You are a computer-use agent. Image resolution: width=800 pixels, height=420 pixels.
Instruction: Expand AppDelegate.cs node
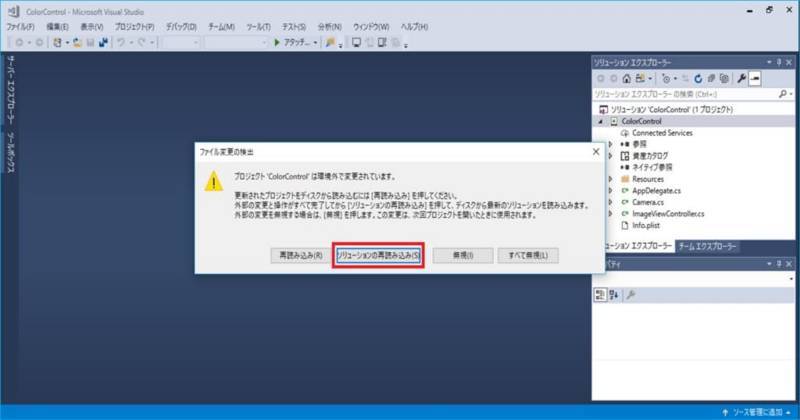coord(610,191)
